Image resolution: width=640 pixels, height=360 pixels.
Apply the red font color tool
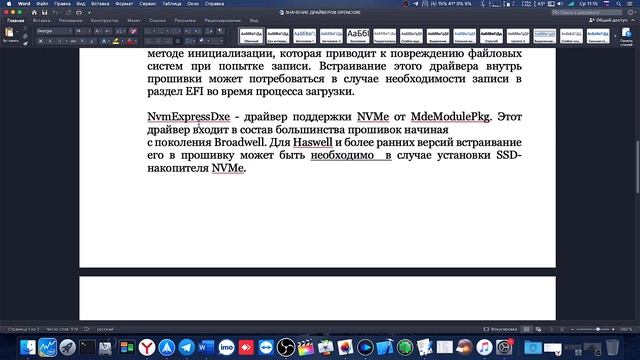click(130, 41)
